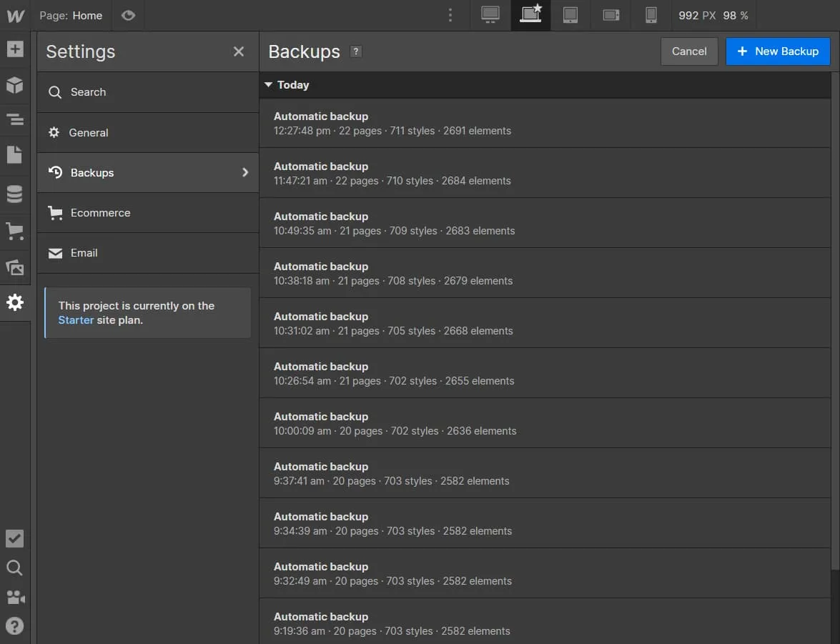This screenshot has height=644, width=840.
Task: Click the New Backup button
Action: tap(777, 51)
